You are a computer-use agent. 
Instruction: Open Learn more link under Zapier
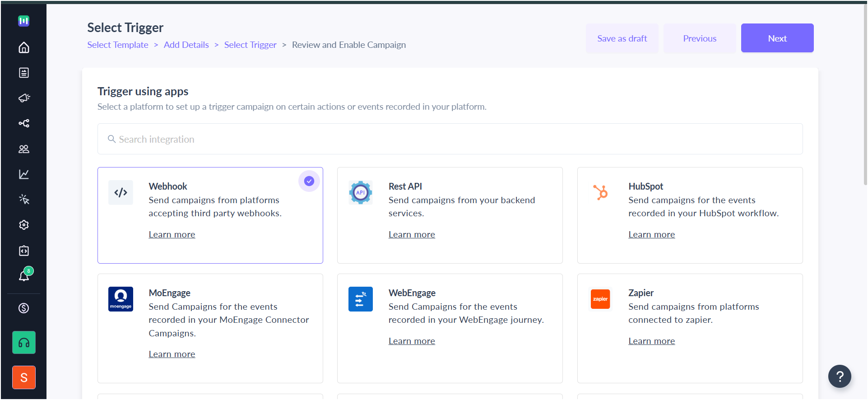click(x=652, y=341)
